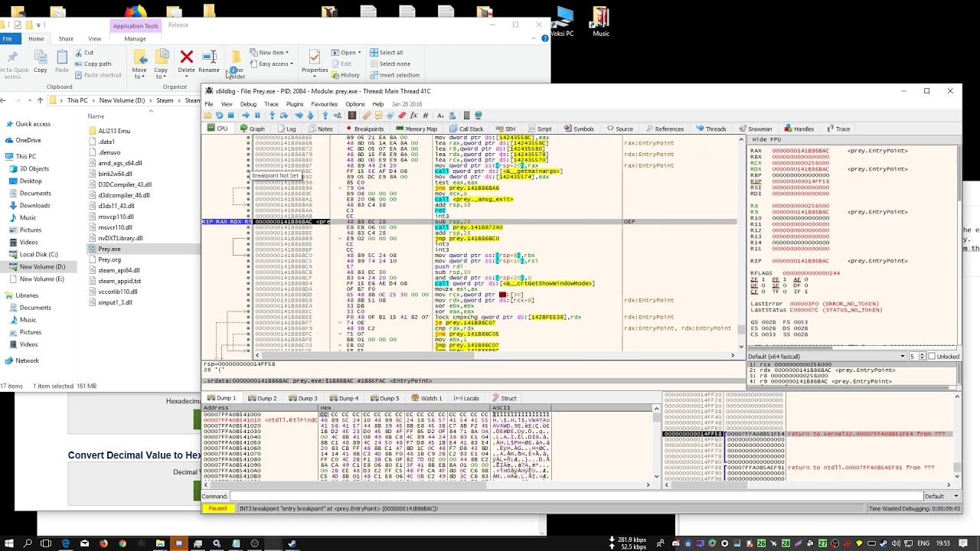This screenshot has width=980, height=551.
Task: Stop debugging with the blue square icon
Action: [x=230, y=116]
